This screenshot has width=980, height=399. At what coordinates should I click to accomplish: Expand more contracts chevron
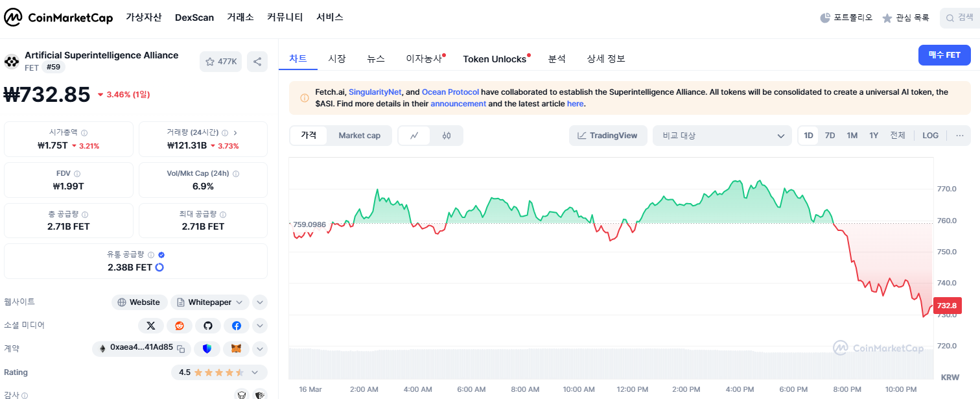[x=259, y=349]
